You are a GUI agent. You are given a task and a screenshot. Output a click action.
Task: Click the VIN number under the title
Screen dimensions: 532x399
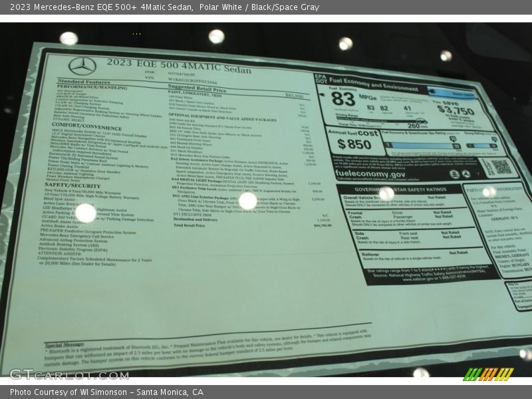pos(192,80)
